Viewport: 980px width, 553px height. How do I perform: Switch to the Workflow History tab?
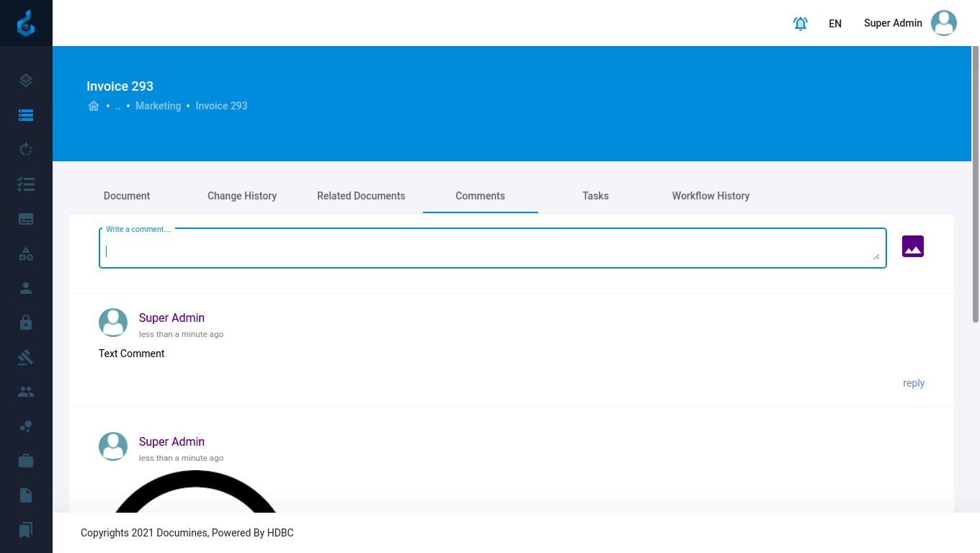coord(710,196)
